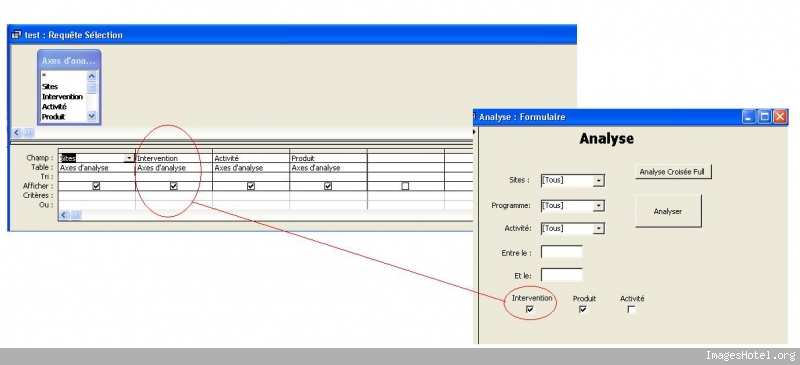Click the Produit cell in the Champ row
The width and height of the screenshot is (800, 365).
click(x=328, y=158)
